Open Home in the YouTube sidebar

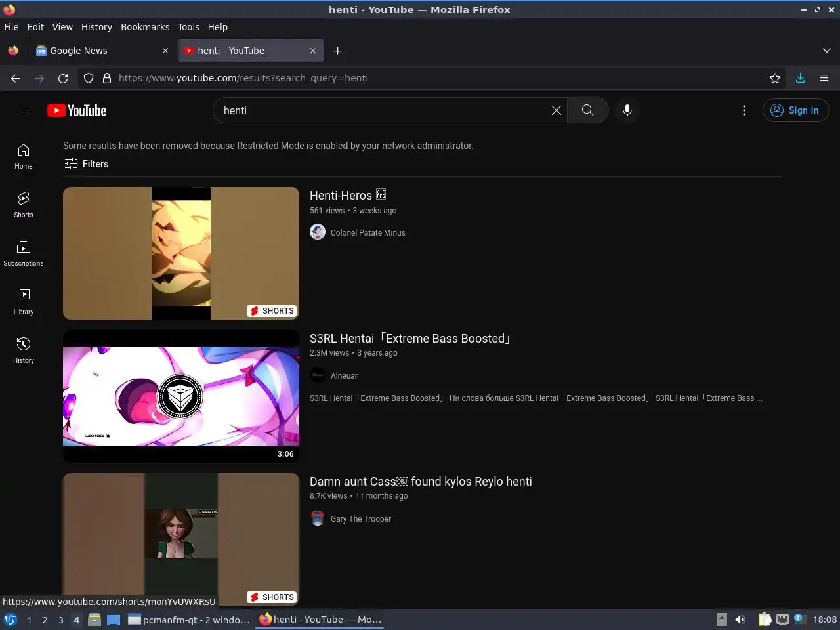pos(24,157)
